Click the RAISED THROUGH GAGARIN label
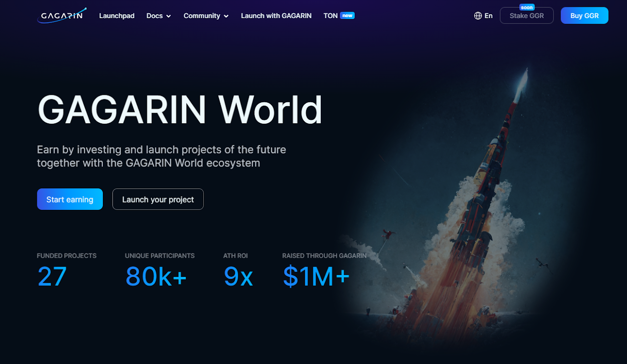The image size is (627, 364). click(x=324, y=256)
